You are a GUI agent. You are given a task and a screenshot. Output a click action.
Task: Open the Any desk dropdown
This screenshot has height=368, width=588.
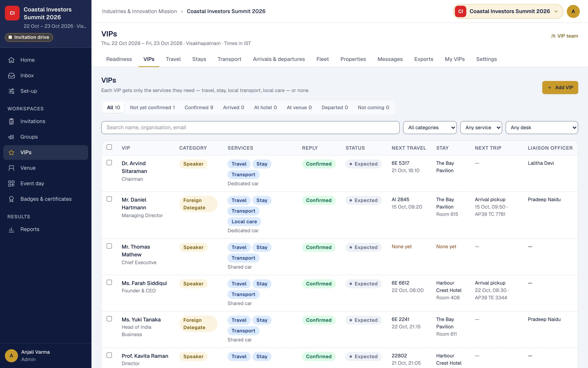pyautogui.click(x=542, y=128)
